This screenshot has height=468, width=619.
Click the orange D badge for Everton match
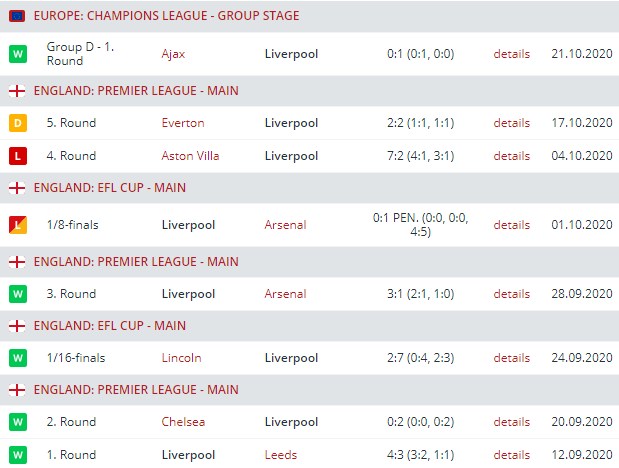16,123
